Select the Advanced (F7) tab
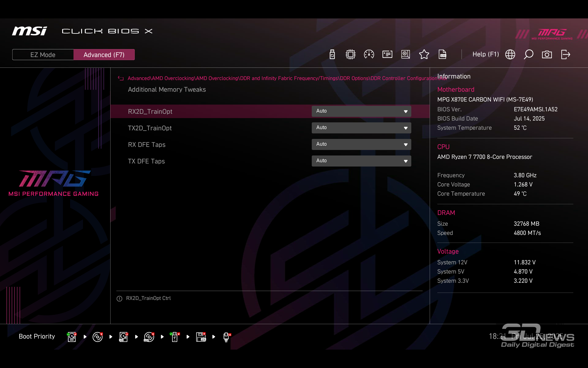Viewport: 588px width, 368px height. pos(104,55)
